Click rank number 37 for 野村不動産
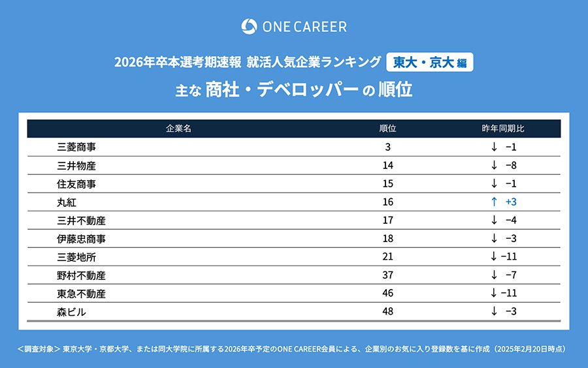Screen dimensions: 588x368 [388, 275]
